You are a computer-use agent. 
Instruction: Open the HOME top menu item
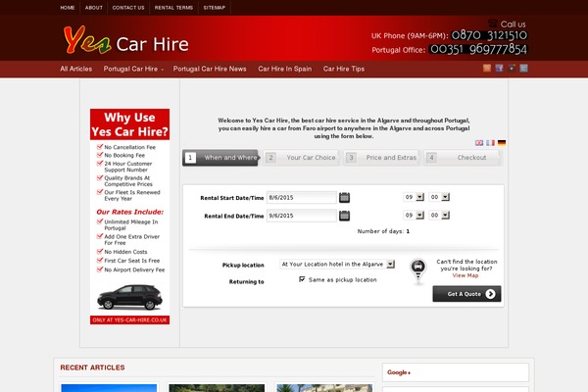tap(68, 8)
